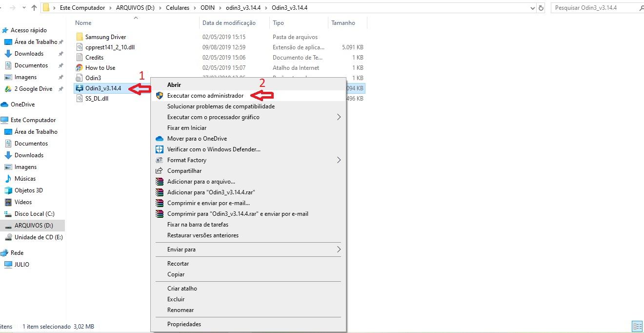Click the Refresh button in address bar
Image resolution: width=644 pixels, height=333 pixels.
(541, 8)
